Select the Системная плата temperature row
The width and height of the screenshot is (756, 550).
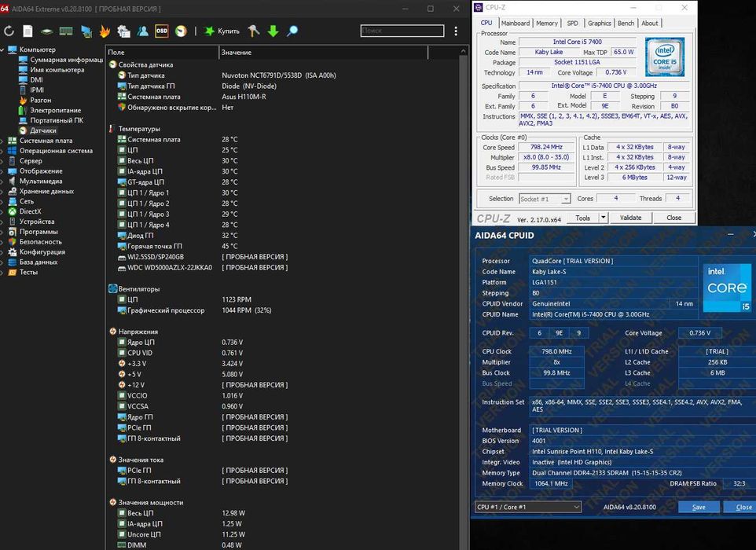[x=282, y=139]
